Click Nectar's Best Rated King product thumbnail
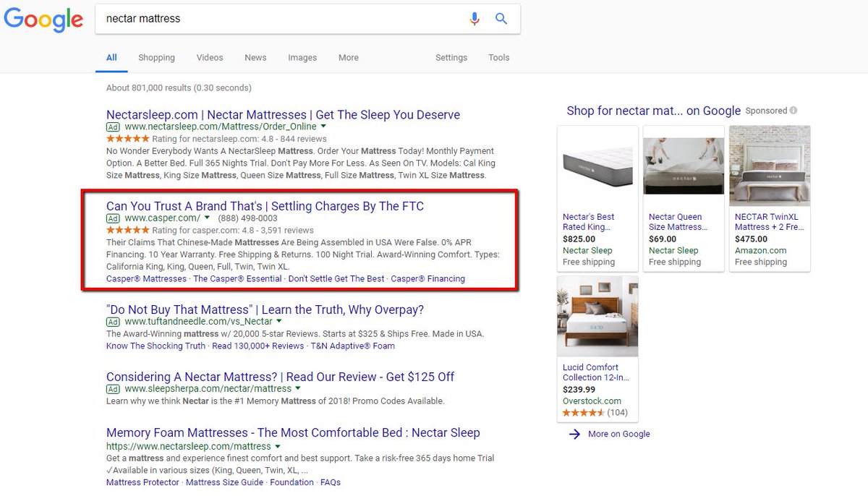This screenshot has width=868, height=496. (597, 166)
